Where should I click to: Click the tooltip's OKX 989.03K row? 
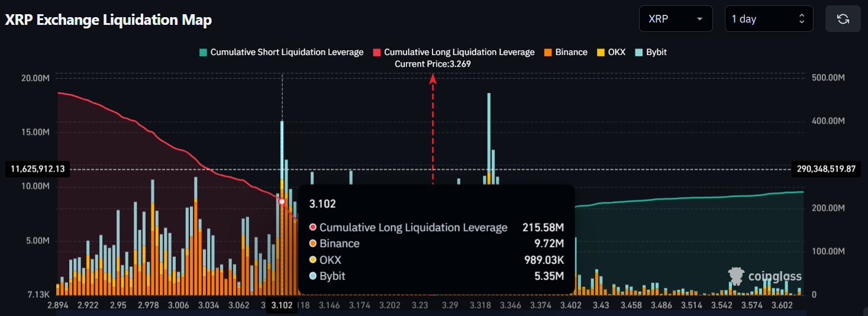click(436, 260)
